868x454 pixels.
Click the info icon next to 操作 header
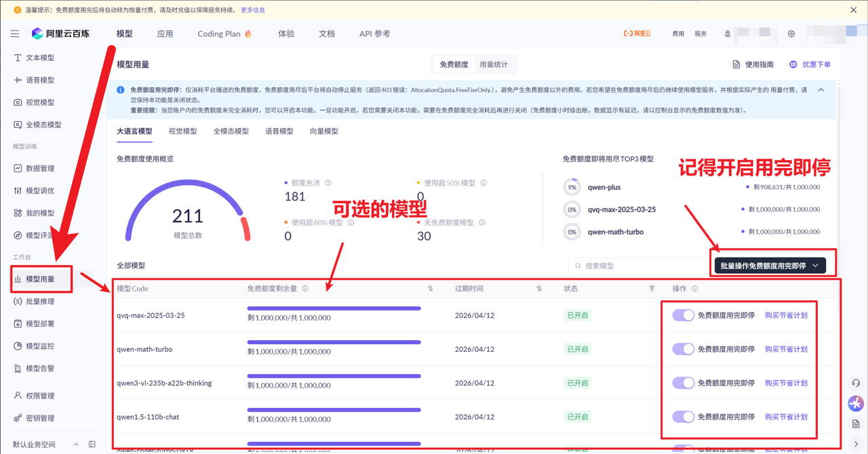694,289
